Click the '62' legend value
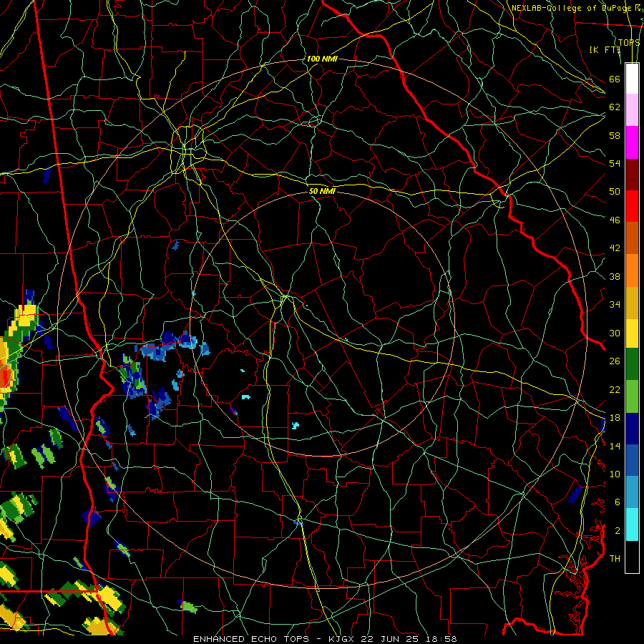This screenshot has height=644, width=644. coord(615,107)
